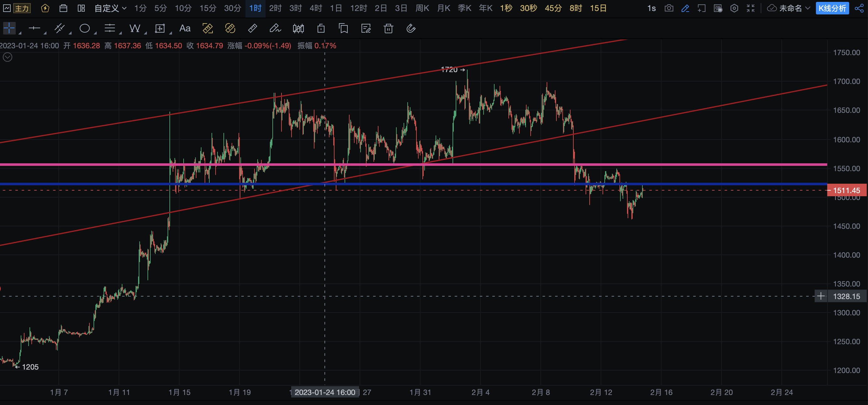Switch to the custom 15日 interval

point(598,8)
